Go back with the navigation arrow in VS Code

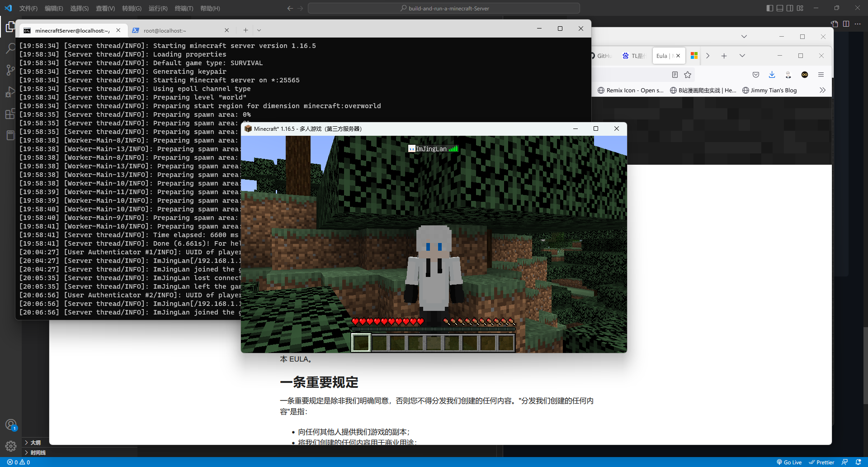[290, 8]
